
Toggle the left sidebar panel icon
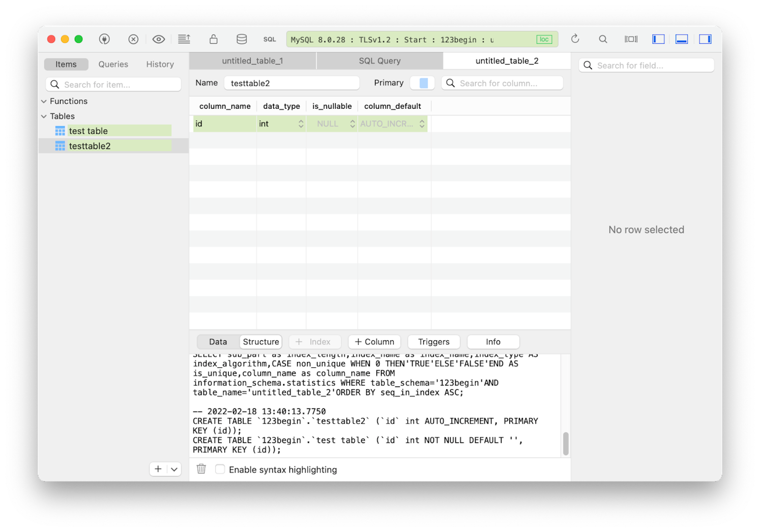coord(658,39)
